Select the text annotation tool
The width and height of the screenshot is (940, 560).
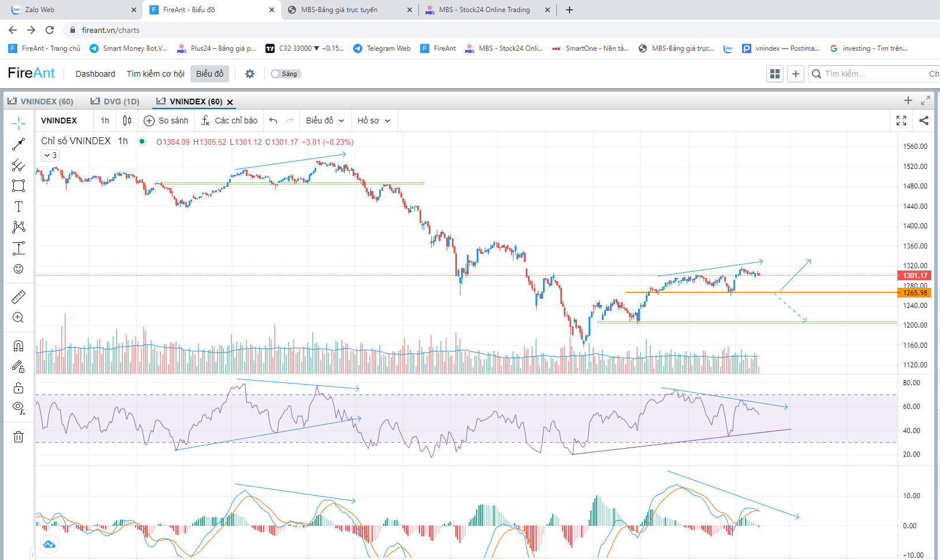click(x=18, y=206)
